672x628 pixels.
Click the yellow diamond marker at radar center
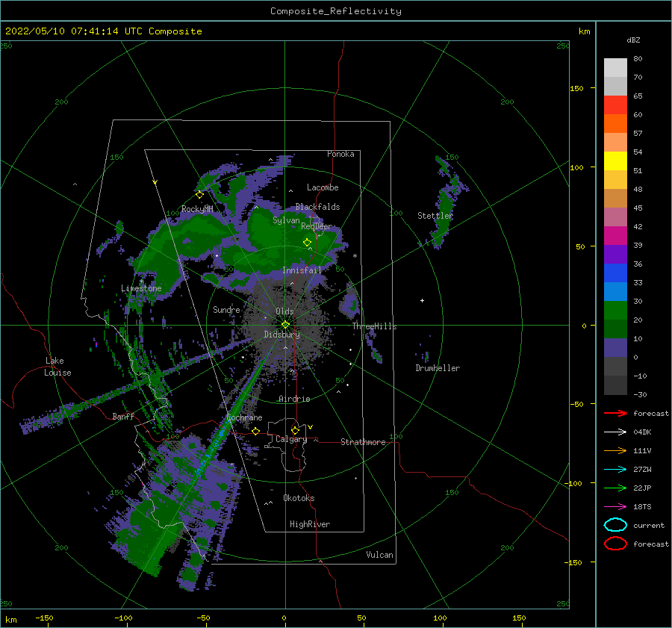(x=285, y=325)
